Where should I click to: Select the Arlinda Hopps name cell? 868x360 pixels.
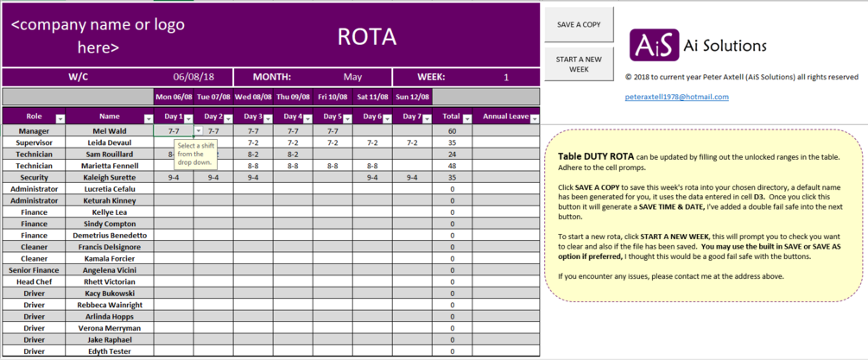point(110,317)
